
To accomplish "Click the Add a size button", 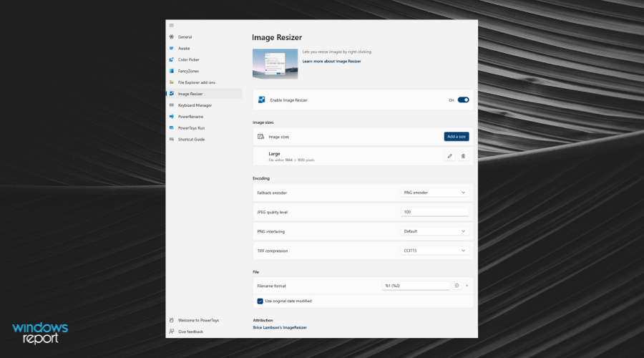I will [457, 137].
